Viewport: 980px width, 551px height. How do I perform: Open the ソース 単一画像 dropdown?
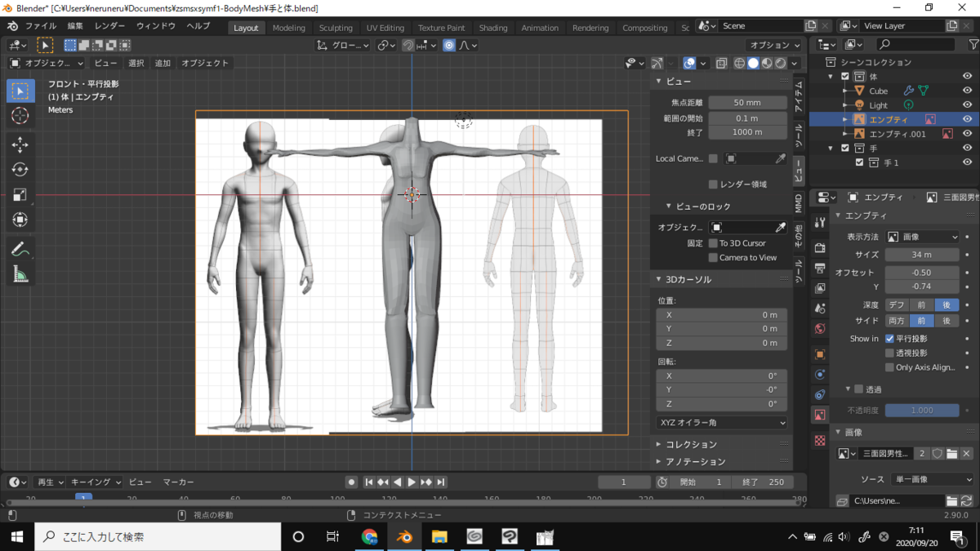(930, 479)
